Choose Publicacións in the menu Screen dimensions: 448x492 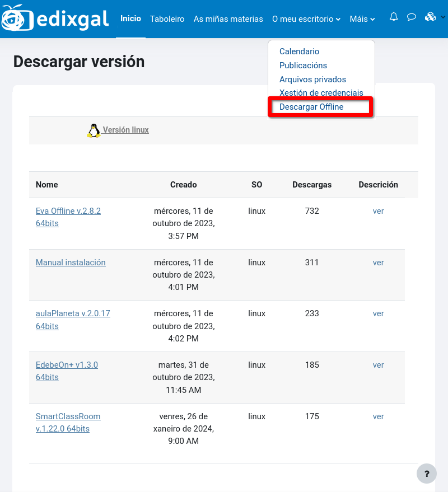tap(303, 65)
